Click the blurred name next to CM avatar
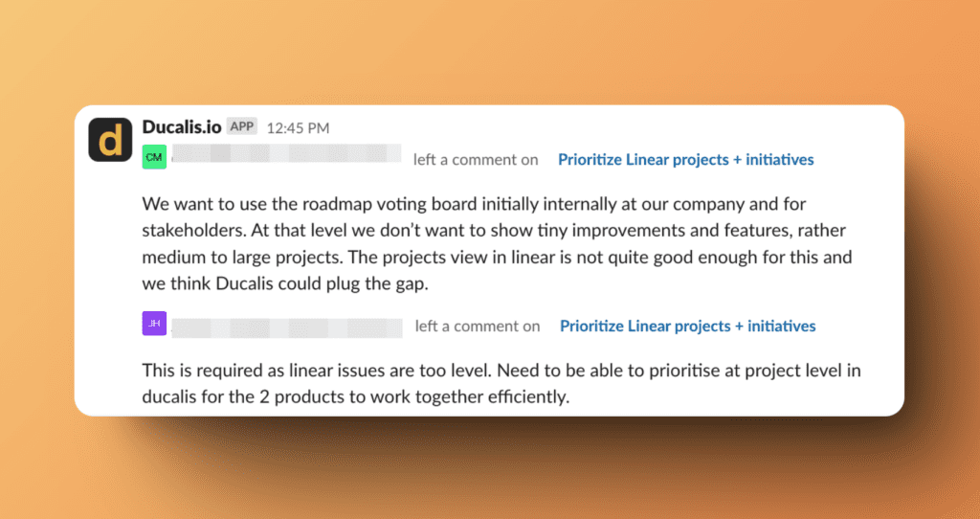 [286, 156]
